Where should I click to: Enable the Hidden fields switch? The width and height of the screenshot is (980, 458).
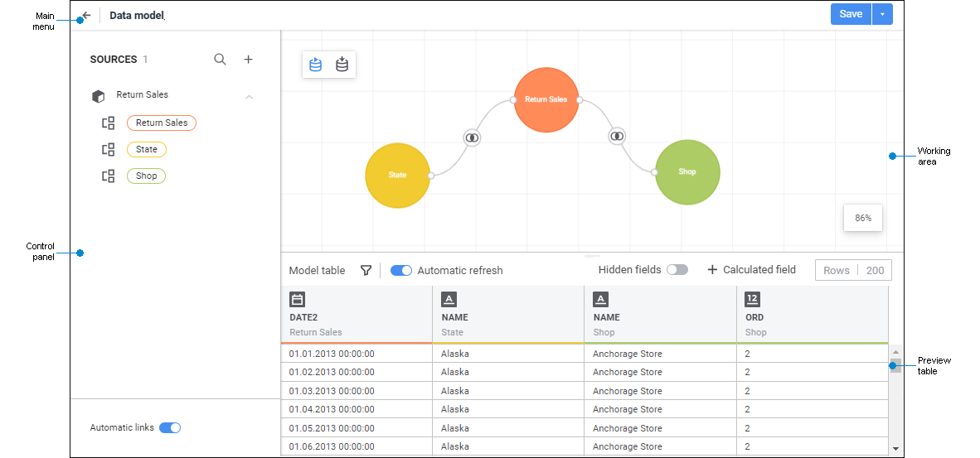[x=677, y=269]
